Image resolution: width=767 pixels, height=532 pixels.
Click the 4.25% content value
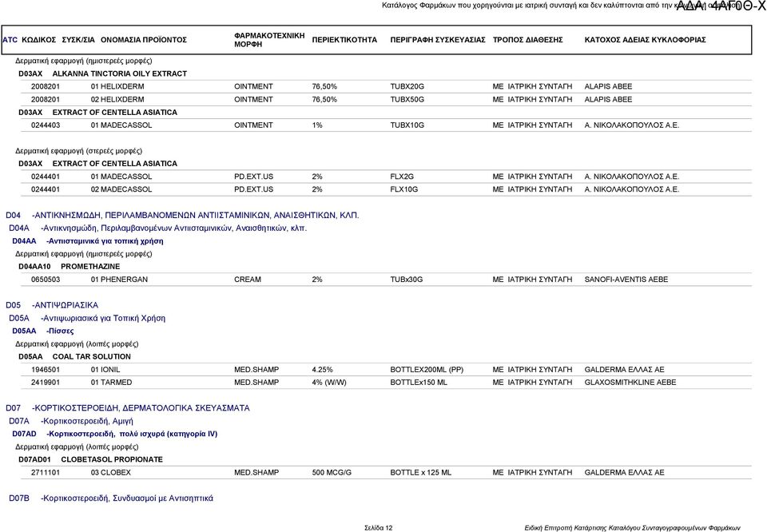(x=322, y=370)
